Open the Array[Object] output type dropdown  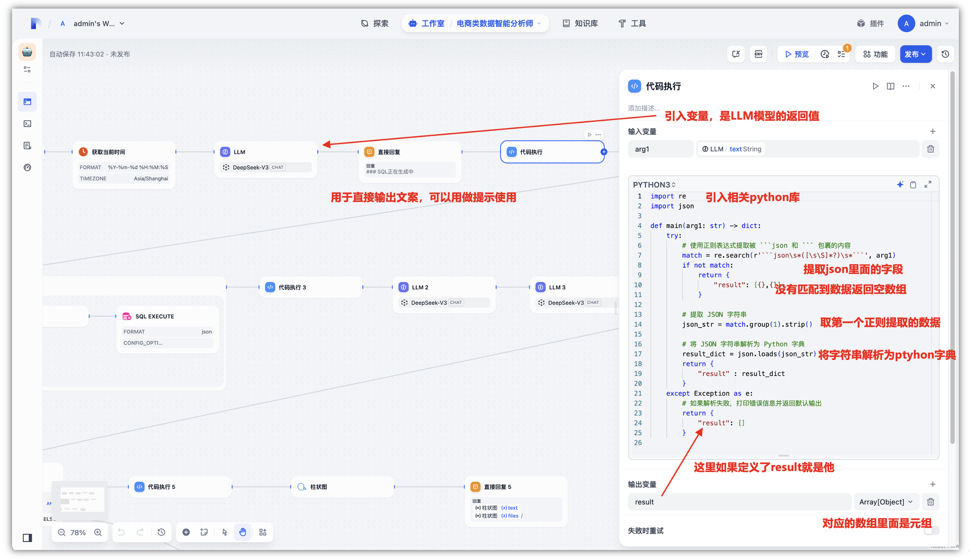pos(886,502)
